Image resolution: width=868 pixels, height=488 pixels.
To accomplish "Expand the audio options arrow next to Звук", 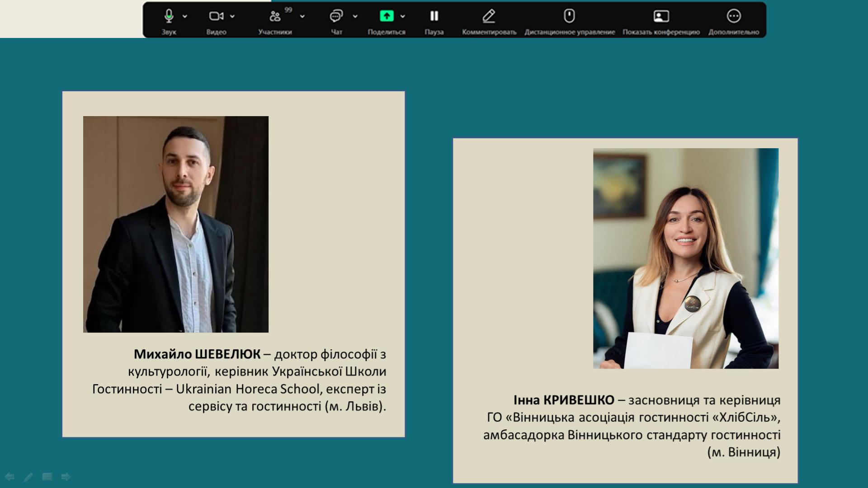I will (x=185, y=16).
